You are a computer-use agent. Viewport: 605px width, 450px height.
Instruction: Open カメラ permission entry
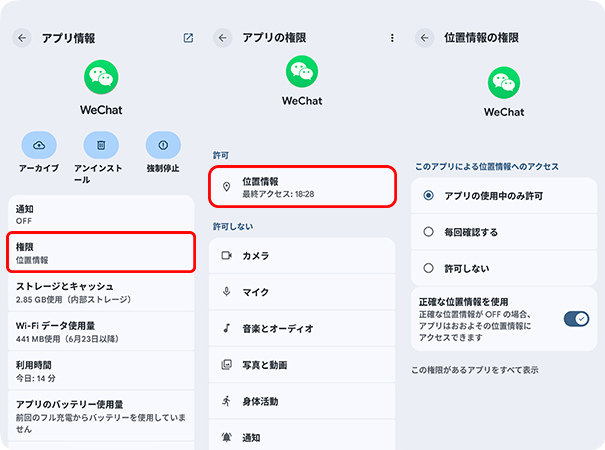302,255
